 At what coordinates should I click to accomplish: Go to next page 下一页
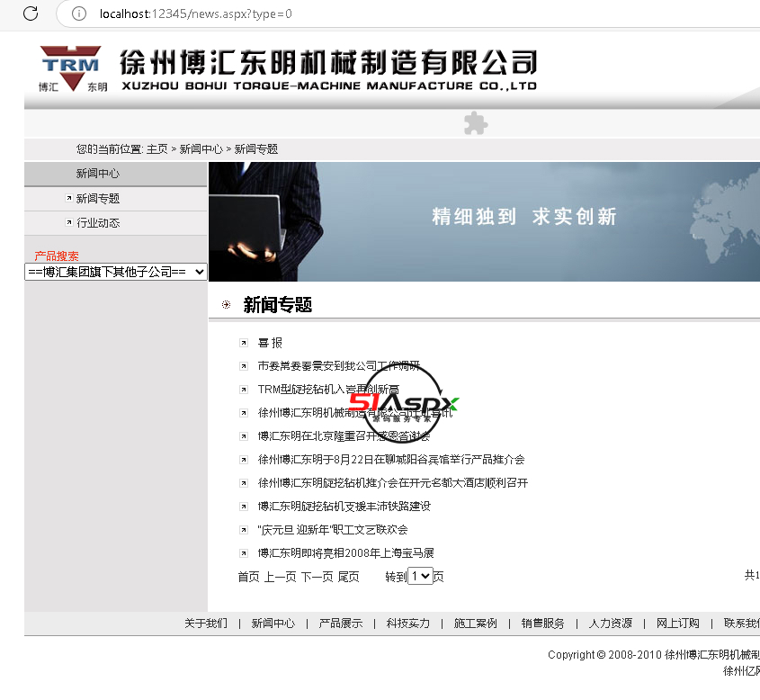point(317,577)
